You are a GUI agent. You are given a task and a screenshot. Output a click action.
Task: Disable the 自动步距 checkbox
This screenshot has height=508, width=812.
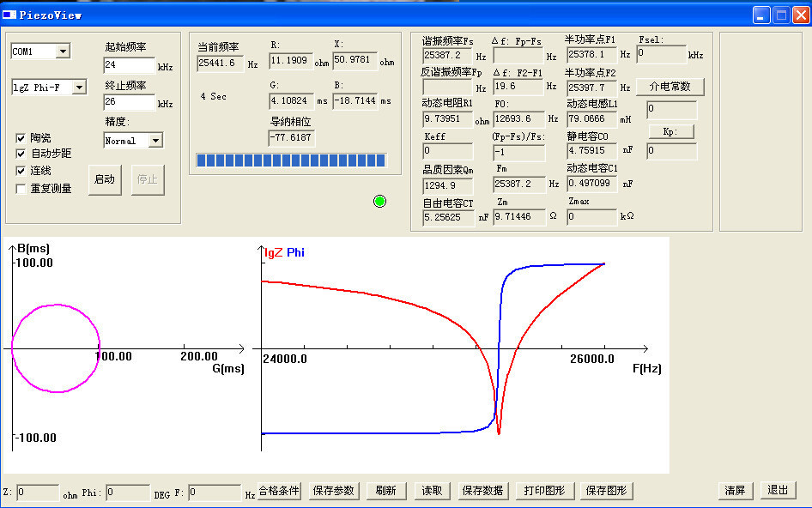coord(21,154)
